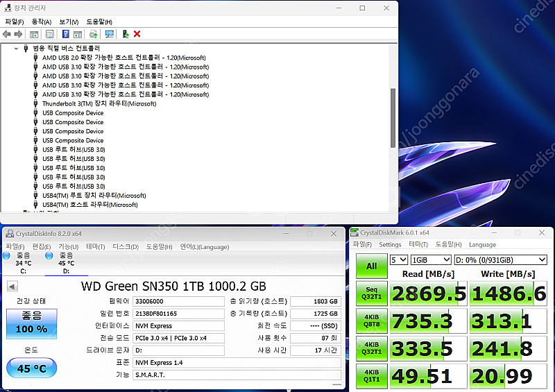Click the blue question mark help icon
This screenshot has height=392, width=555.
pyautogui.click(x=65, y=34)
